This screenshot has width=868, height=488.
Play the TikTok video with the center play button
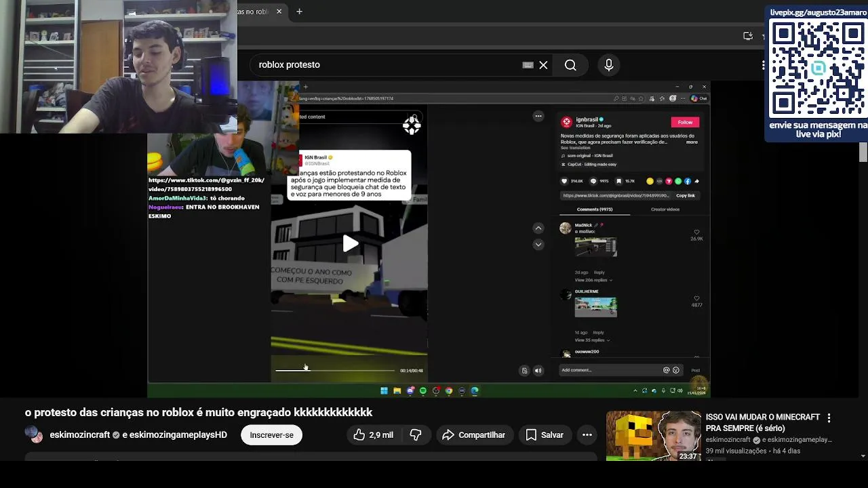pyautogui.click(x=350, y=244)
